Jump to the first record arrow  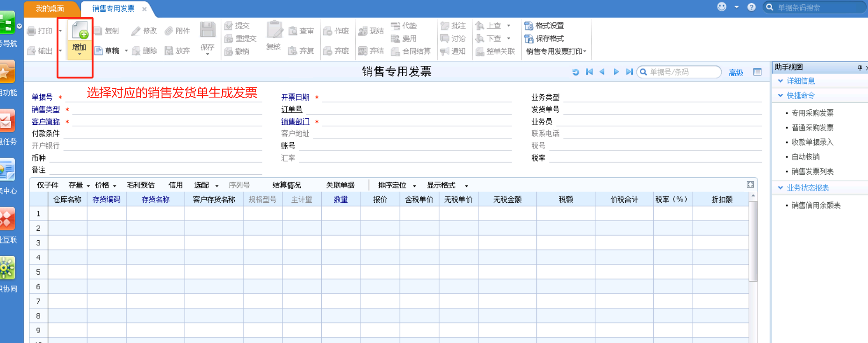coord(589,72)
